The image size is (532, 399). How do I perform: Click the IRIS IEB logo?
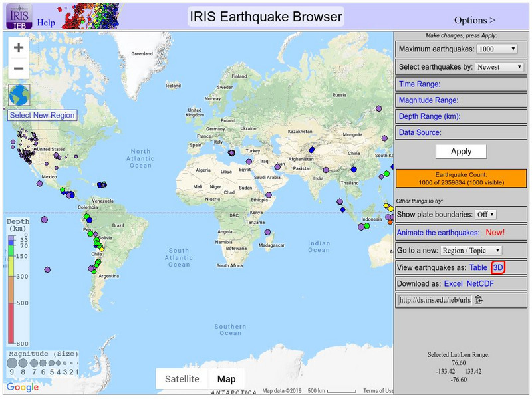(x=19, y=16)
